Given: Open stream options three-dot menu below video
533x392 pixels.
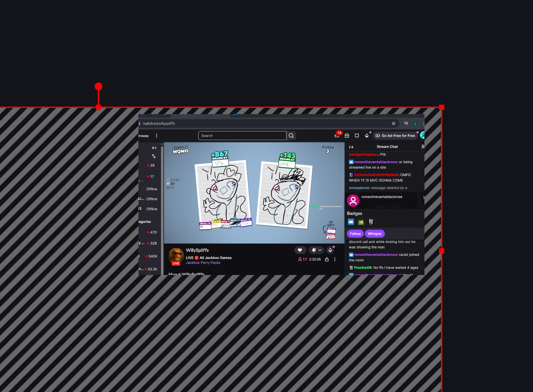Looking at the screenshot, I should pyautogui.click(x=335, y=259).
